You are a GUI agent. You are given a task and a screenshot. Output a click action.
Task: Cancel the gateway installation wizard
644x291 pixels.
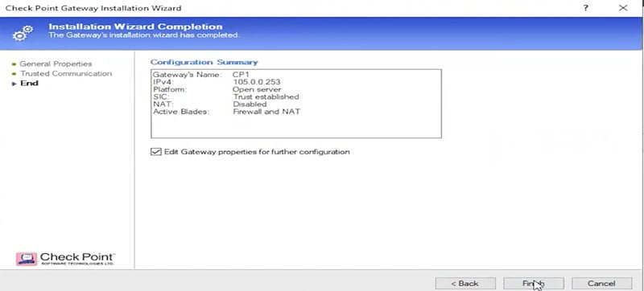601,283
